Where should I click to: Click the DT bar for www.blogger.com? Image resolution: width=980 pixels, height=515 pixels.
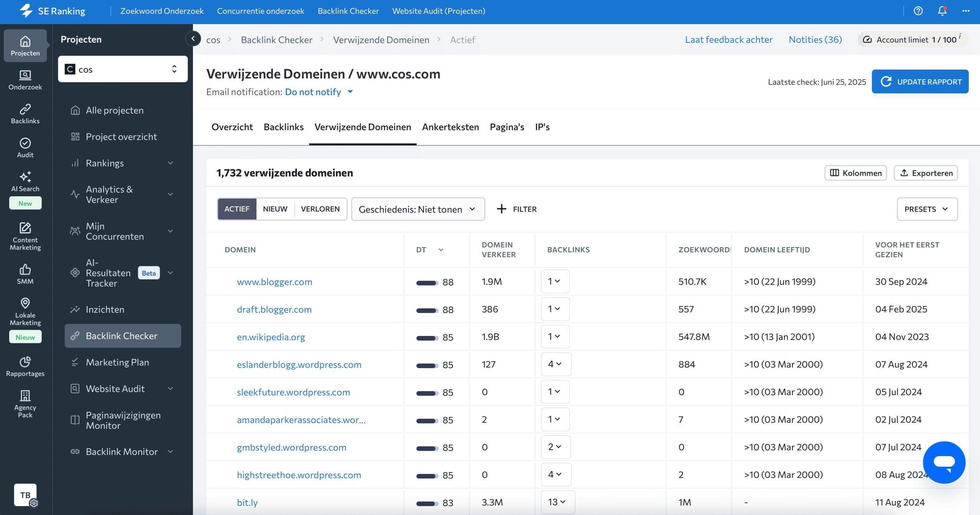coord(427,283)
